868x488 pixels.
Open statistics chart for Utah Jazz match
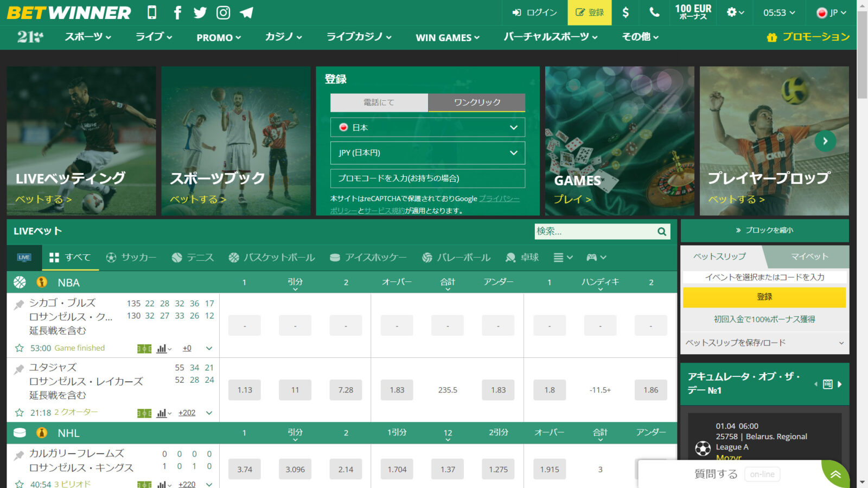163,413
